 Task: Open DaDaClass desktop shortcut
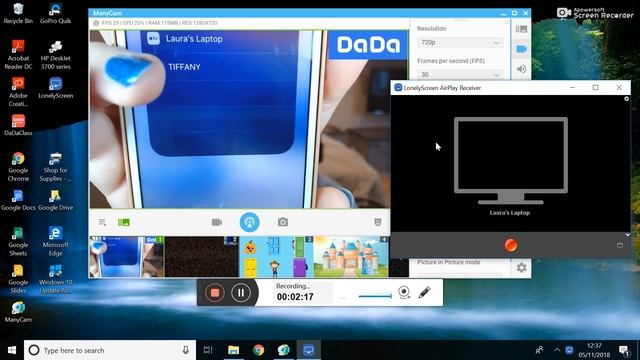(18, 125)
